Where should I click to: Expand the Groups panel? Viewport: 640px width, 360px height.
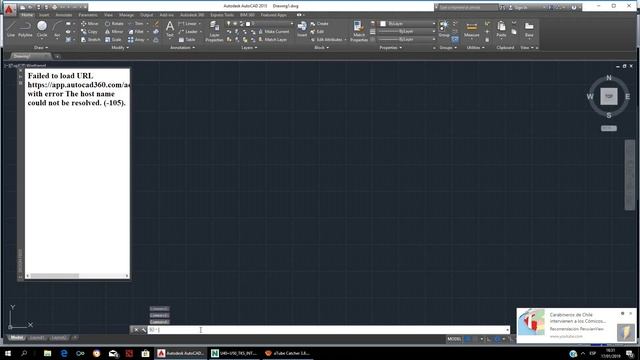(448, 48)
